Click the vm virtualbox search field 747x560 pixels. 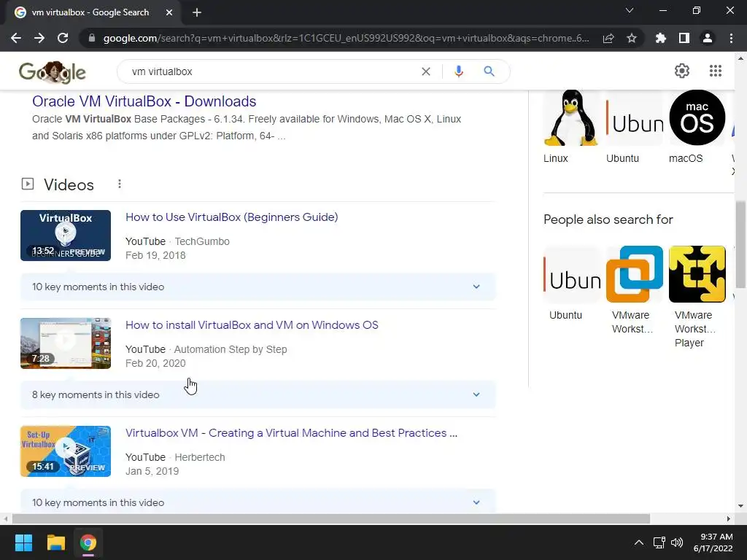click(x=271, y=71)
